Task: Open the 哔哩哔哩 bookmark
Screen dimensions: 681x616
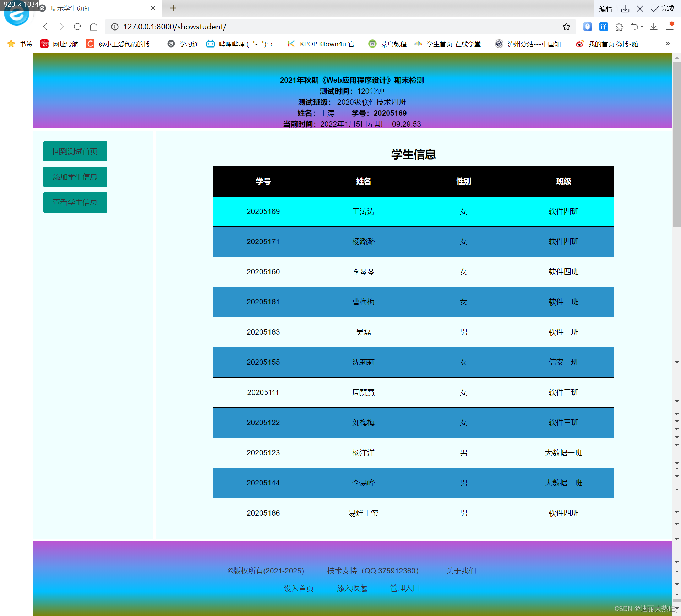Action: point(242,44)
